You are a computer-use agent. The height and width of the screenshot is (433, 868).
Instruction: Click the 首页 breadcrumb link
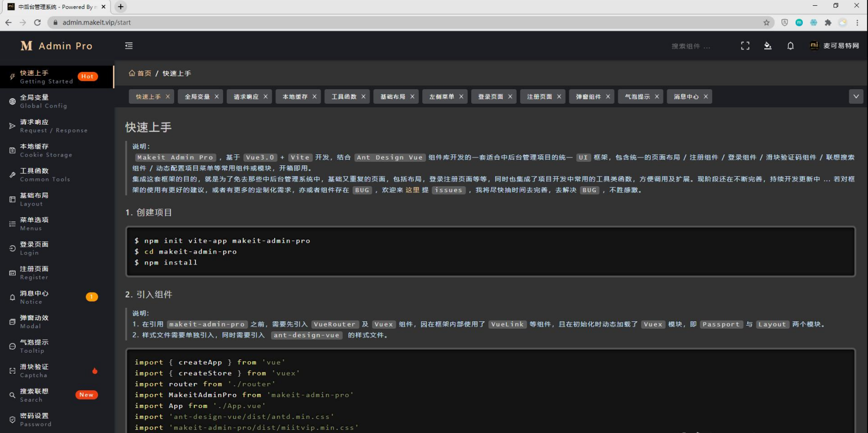[144, 73]
